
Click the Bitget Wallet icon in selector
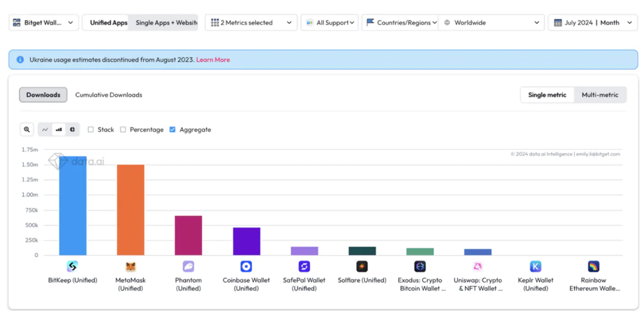point(17,23)
